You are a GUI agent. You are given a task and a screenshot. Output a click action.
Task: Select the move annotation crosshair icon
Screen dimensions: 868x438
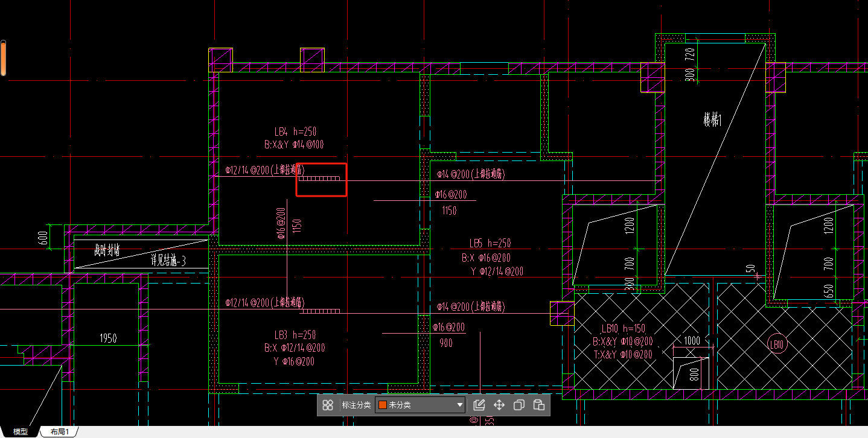coord(499,405)
